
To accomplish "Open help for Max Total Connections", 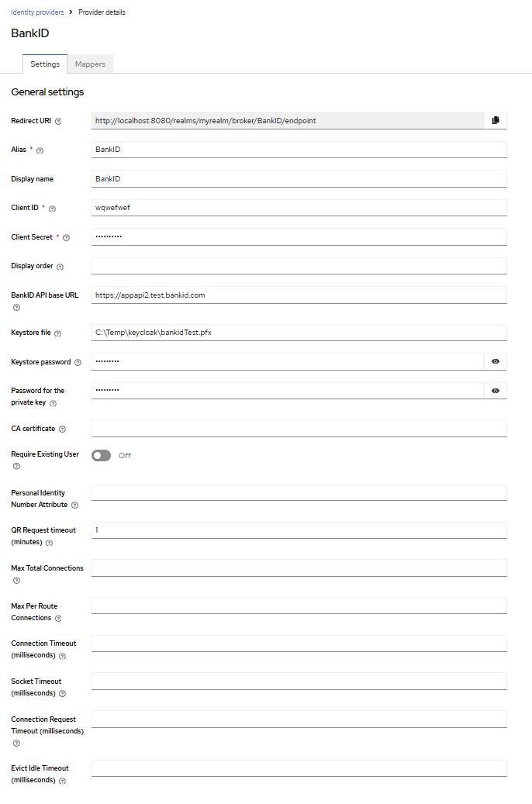I will [x=16, y=580].
